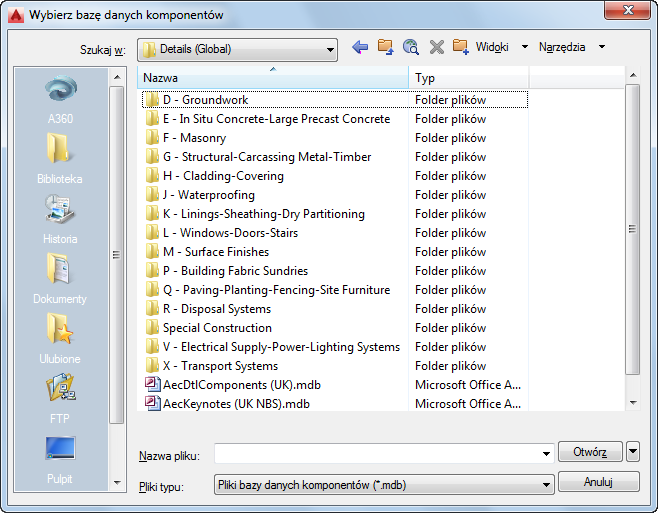
Task: Open the Widoki views menu
Action: click(501, 47)
